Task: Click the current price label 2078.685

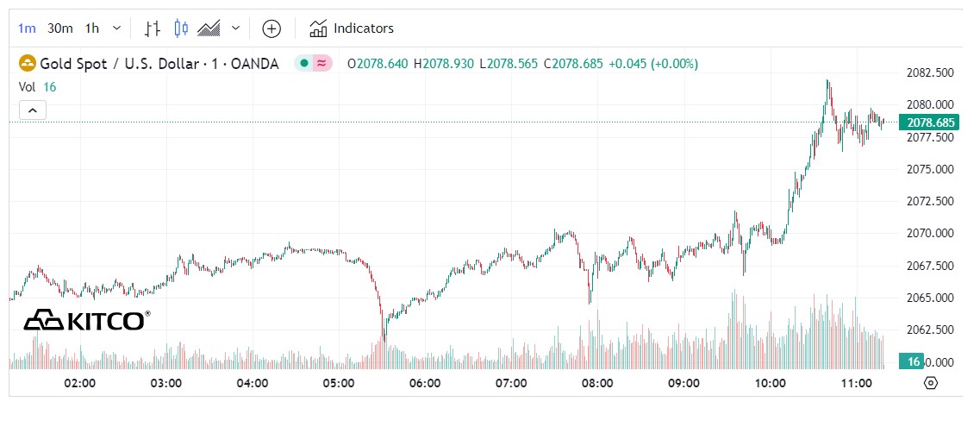Action: [x=930, y=122]
